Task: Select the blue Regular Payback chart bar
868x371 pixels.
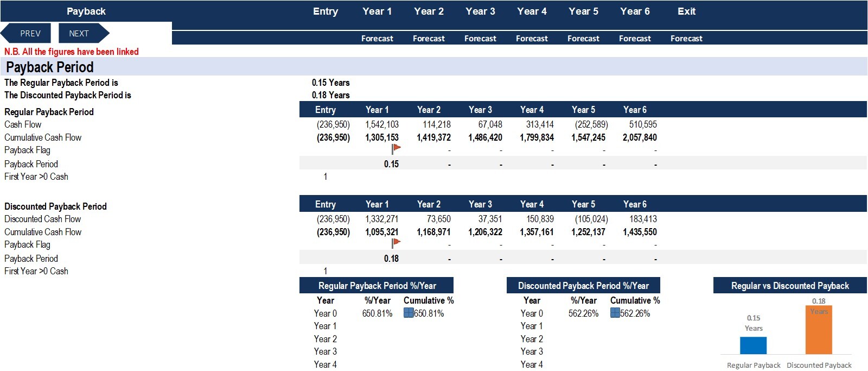Action: [753, 345]
